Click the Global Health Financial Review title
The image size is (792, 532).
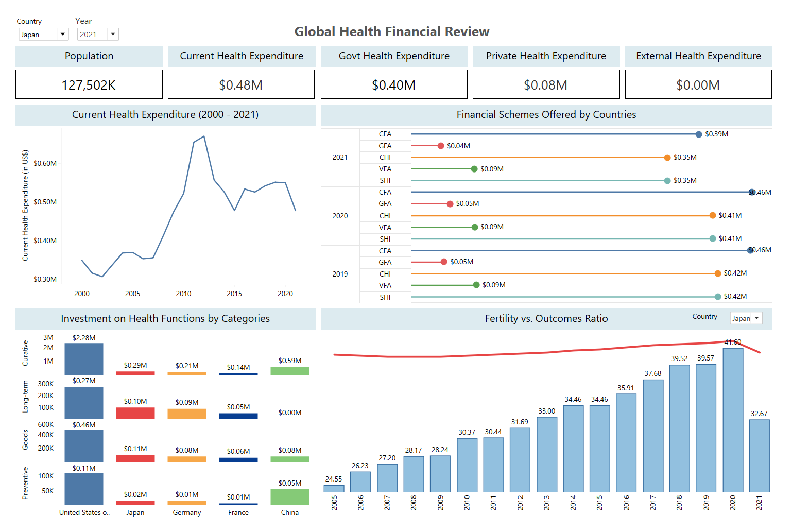point(392,31)
